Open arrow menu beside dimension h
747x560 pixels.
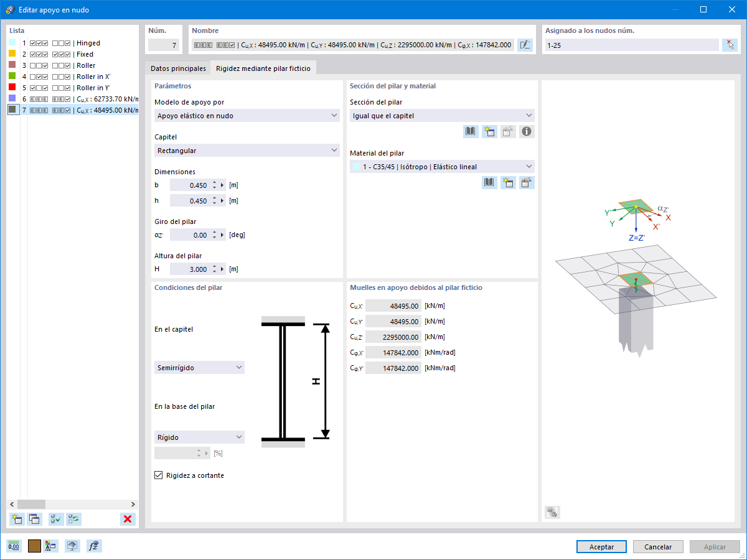[x=222, y=201]
